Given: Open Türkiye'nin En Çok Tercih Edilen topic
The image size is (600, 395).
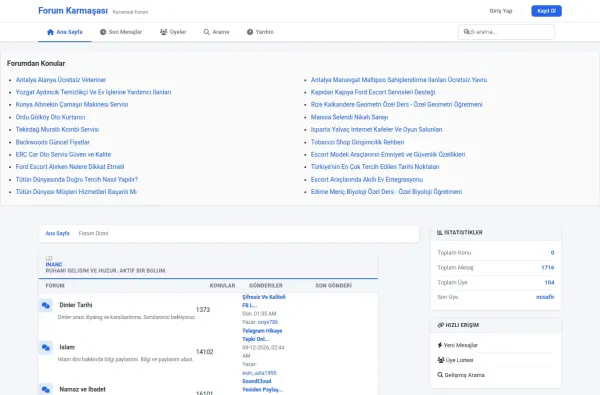Looking at the screenshot, I should 375,166.
